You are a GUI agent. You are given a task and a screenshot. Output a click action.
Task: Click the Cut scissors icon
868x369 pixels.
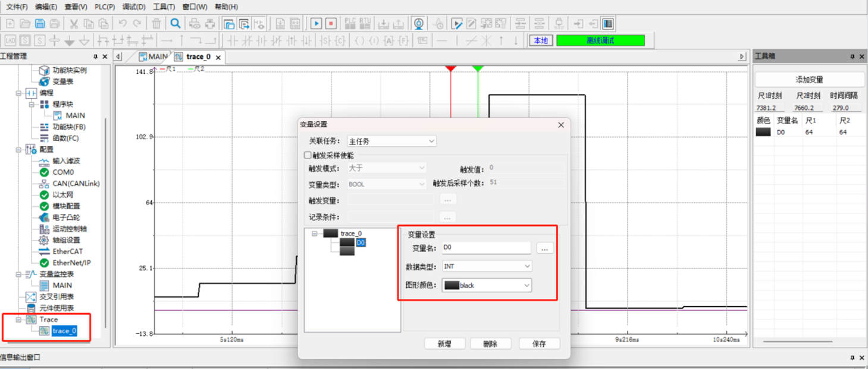tap(74, 24)
